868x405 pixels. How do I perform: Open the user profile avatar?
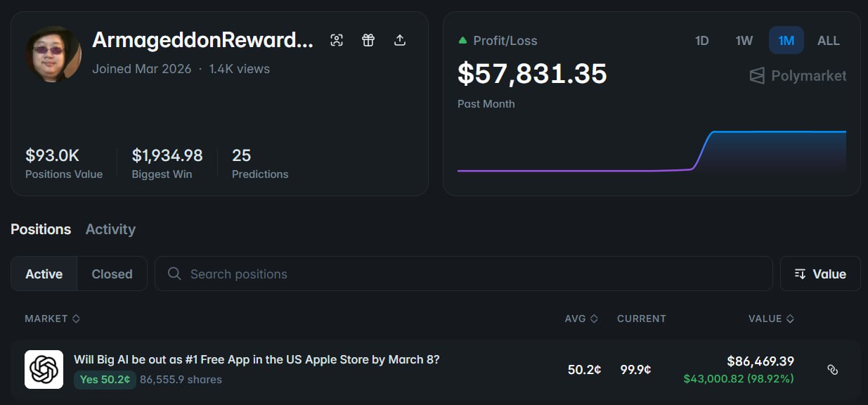[53, 54]
